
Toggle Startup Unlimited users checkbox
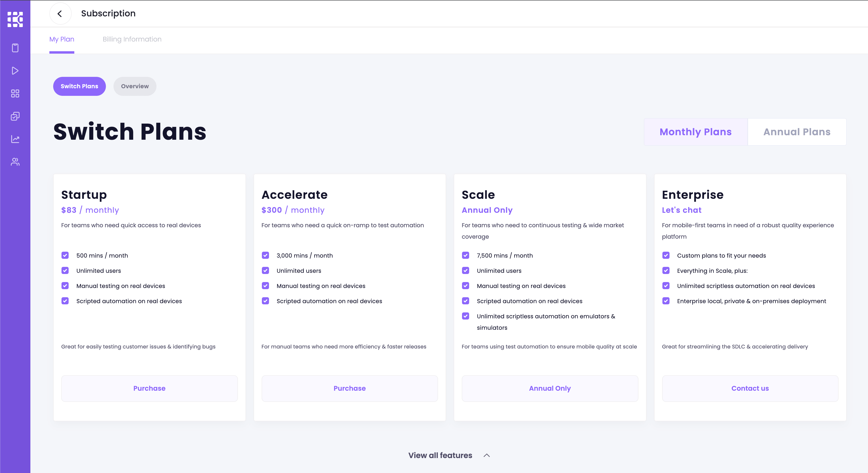pyautogui.click(x=65, y=271)
